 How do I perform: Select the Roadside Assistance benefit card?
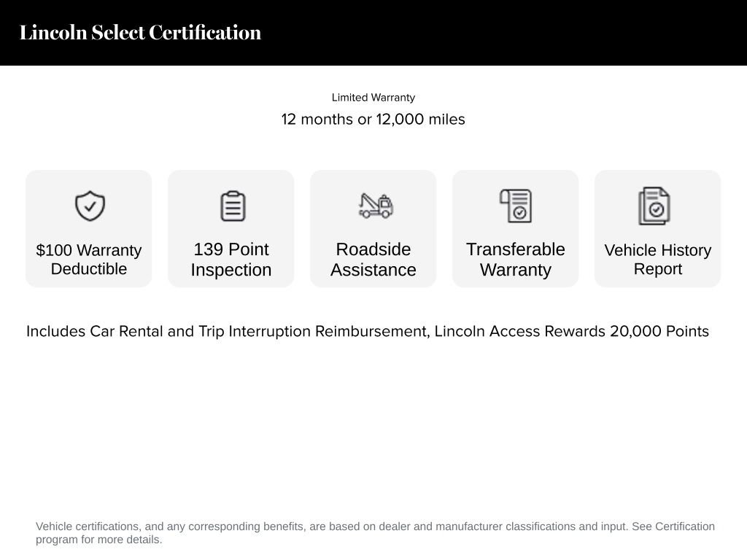pos(373,228)
